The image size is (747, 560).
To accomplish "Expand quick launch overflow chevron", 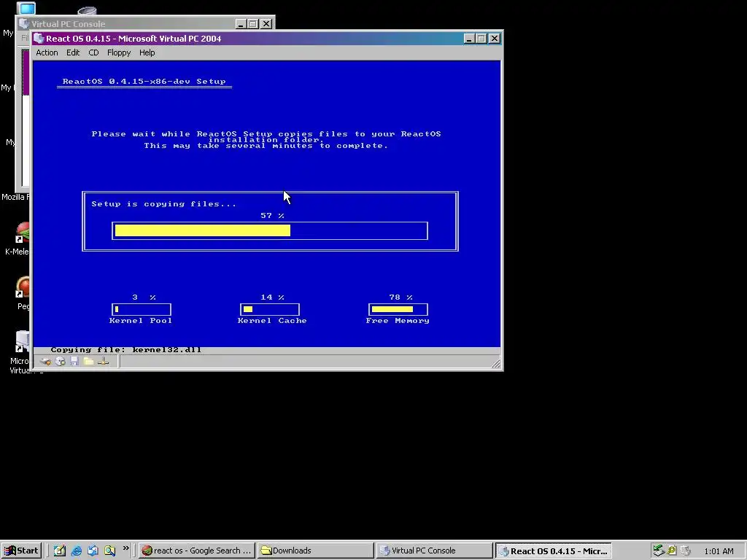I will [x=125, y=548].
